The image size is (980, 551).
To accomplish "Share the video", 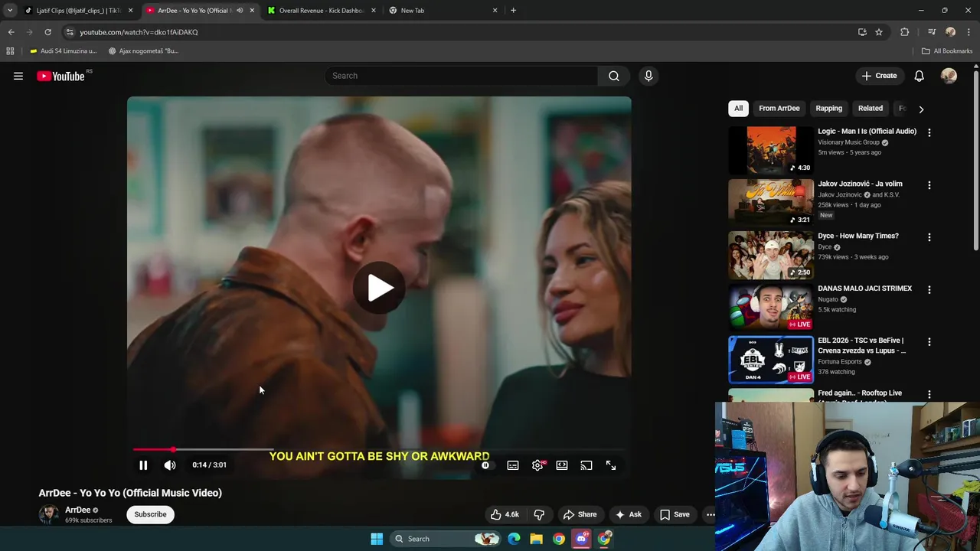I will click(x=580, y=514).
